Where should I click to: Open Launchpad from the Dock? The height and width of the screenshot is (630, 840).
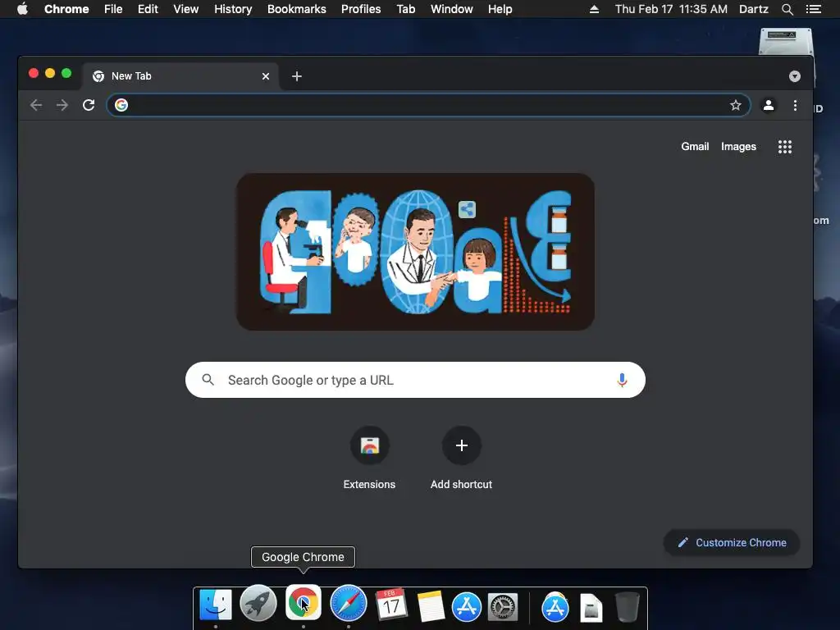(x=258, y=604)
